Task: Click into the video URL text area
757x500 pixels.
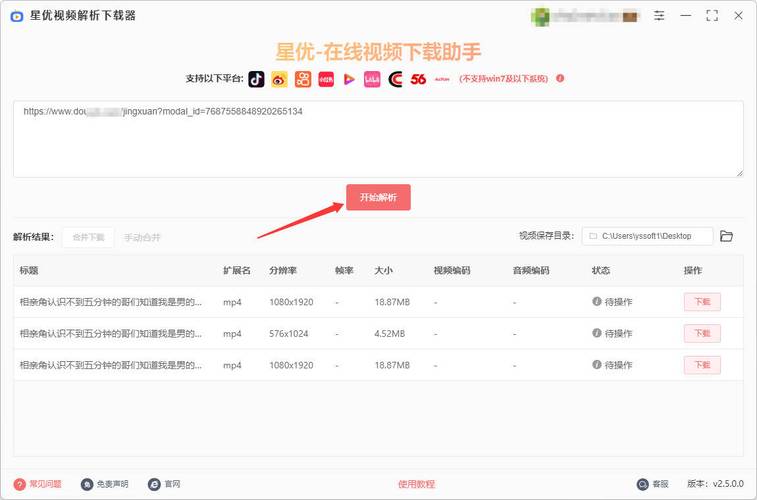Action: pyautogui.click(x=378, y=139)
